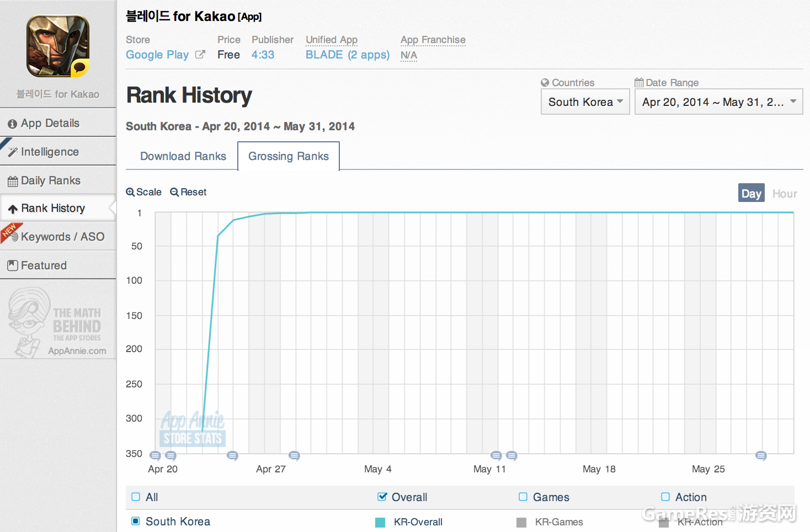The height and width of the screenshot is (532, 810).
Task: Click the second event bubble near Apr 20
Action: coord(171,456)
